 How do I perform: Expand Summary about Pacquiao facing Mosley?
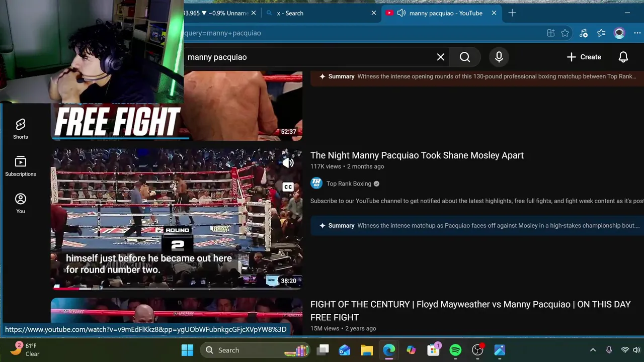pos(477,226)
